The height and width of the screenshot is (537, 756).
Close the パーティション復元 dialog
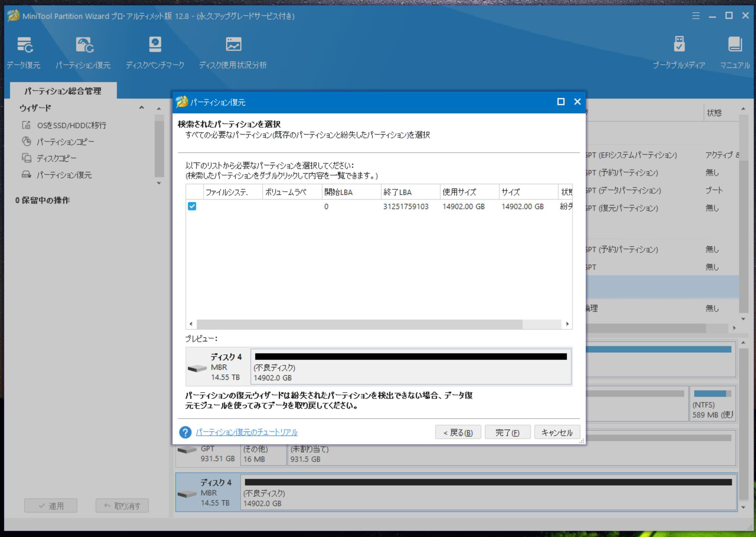point(577,102)
